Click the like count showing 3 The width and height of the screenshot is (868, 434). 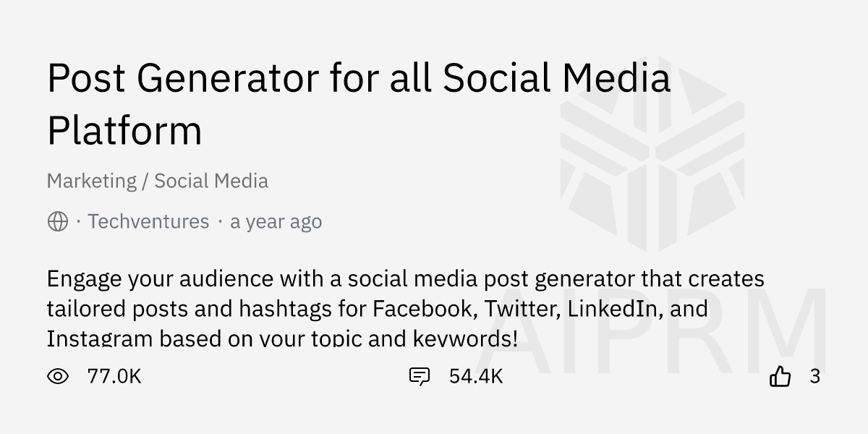pyautogui.click(x=814, y=376)
